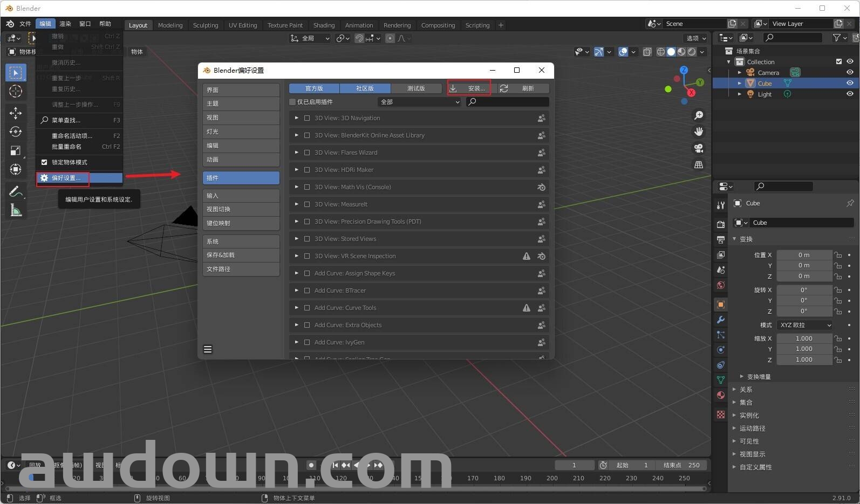Screen dimensions: 860x504
Task: Click the 安装 button to install an add-on
Action: [x=469, y=88]
